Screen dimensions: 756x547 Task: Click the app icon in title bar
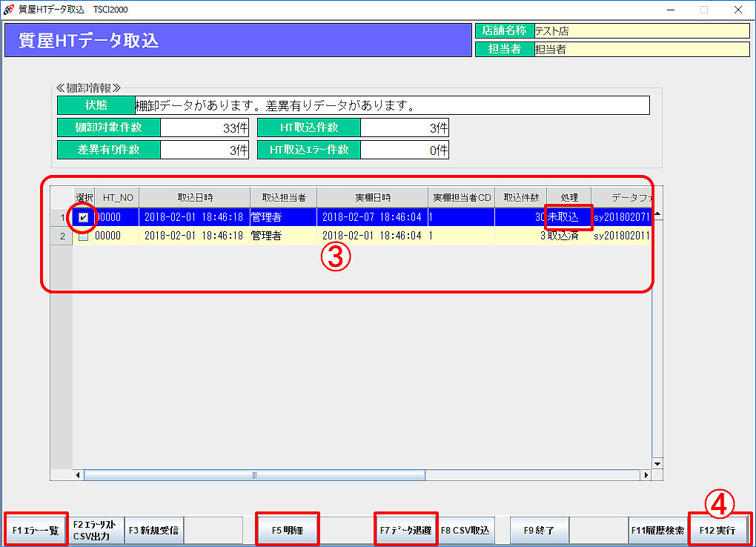tap(8, 9)
